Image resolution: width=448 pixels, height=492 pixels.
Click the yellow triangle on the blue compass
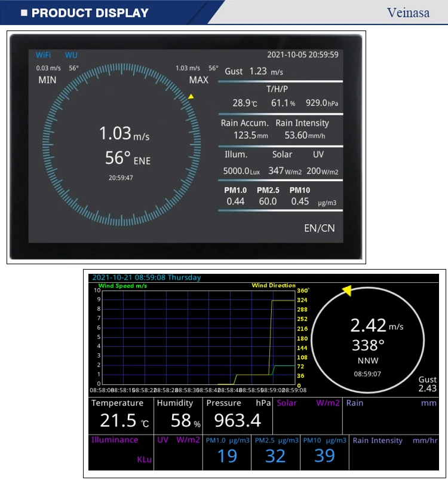click(191, 96)
